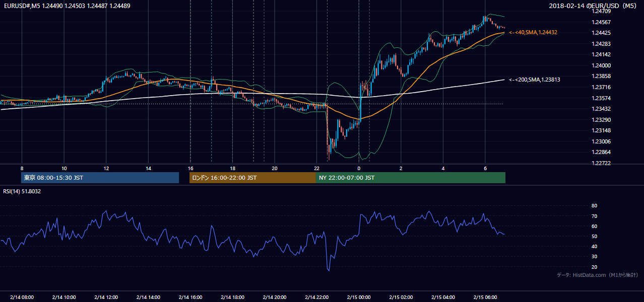Viewport: 644px width, 302px height.
Task: Click RSI axis level 40
Action: pyautogui.click(x=594, y=246)
